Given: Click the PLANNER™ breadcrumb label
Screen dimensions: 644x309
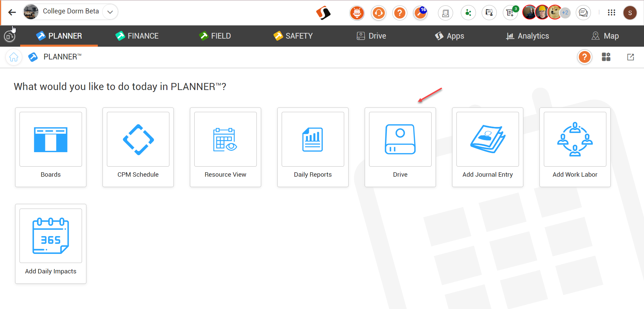Looking at the screenshot, I should (x=63, y=57).
